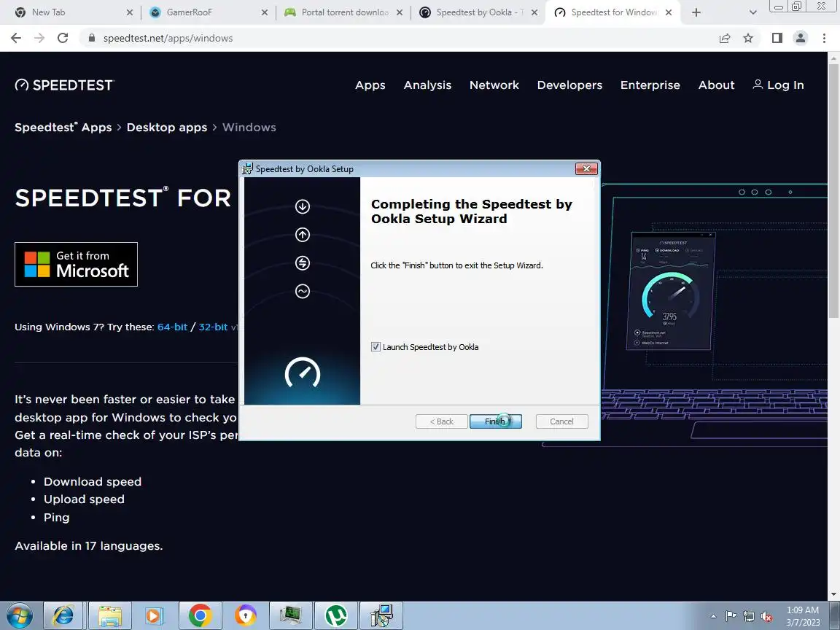Screen dimensions: 840x630
Task: Bookmark this page with star icon
Action: pos(748,38)
